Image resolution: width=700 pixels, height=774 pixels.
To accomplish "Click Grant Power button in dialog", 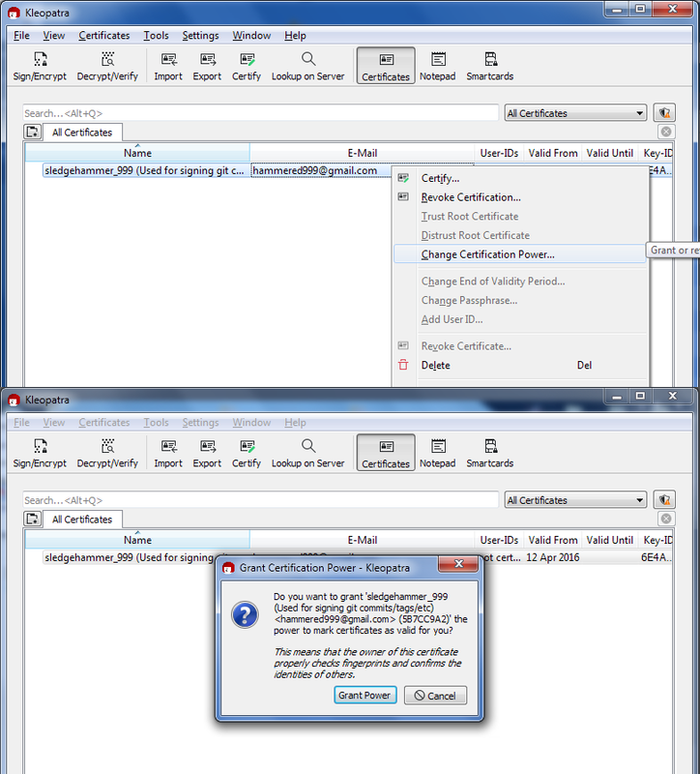I will pyautogui.click(x=365, y=695).
